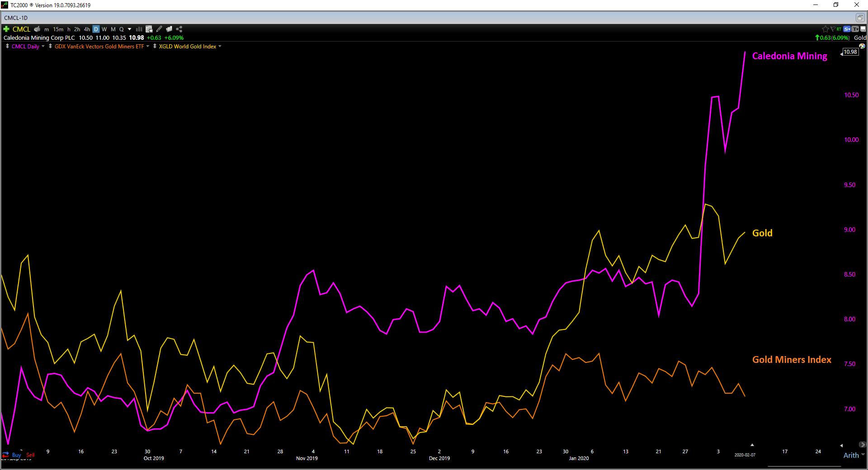Screen dimensions: 868x470
Task: Click the 10.98 current price tag
Action: (850, 52)
